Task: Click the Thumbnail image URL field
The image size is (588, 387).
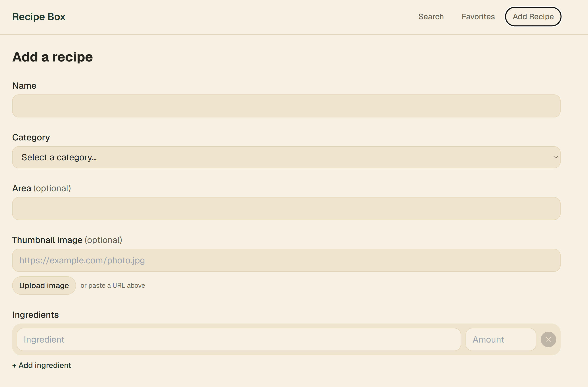Action: pos(286,260)
